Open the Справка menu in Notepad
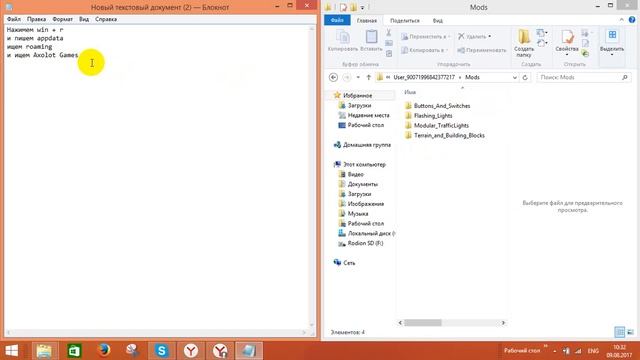Image resolution: width=640 pixels, height=360 pixels. (106, 19)
